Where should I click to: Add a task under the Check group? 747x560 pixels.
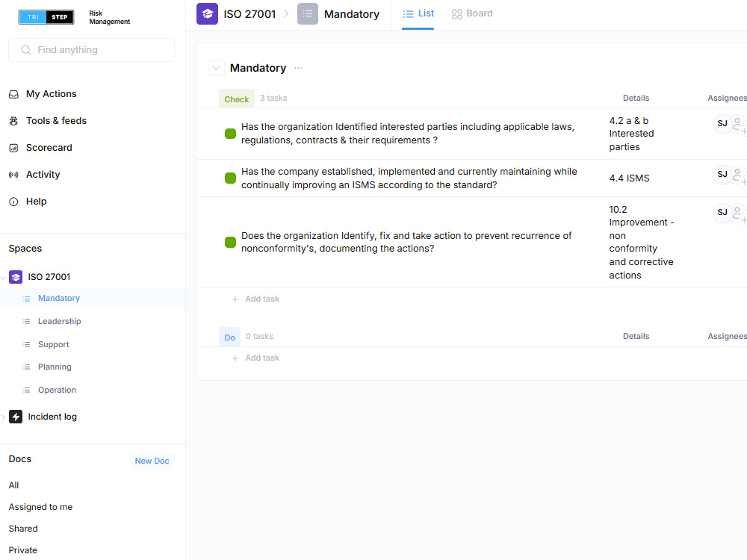(255, 299)
